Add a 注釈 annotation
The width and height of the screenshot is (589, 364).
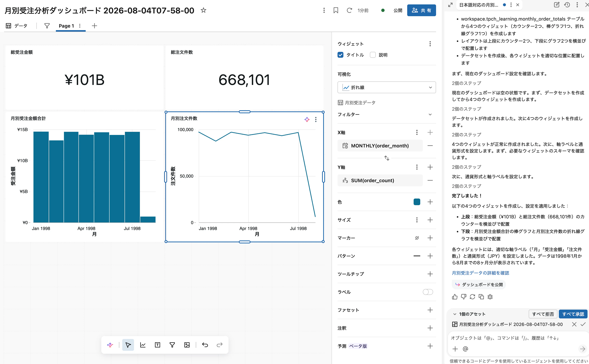point(430,328)
